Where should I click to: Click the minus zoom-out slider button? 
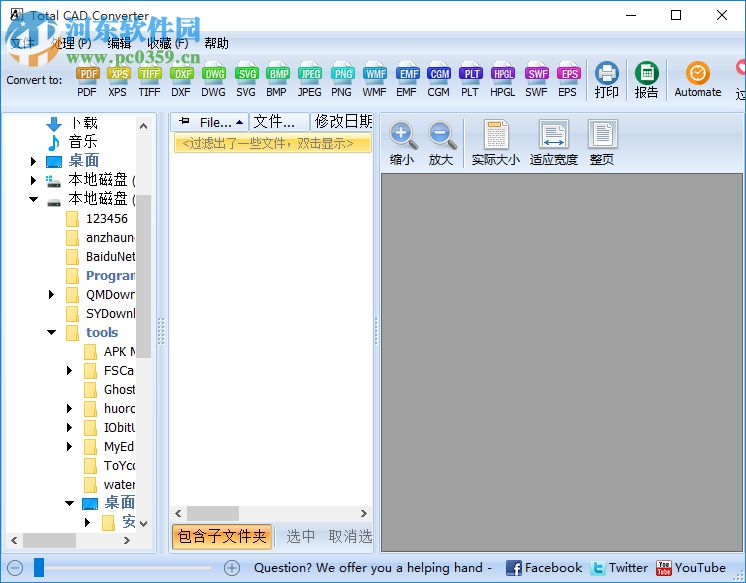click(15, 568)
